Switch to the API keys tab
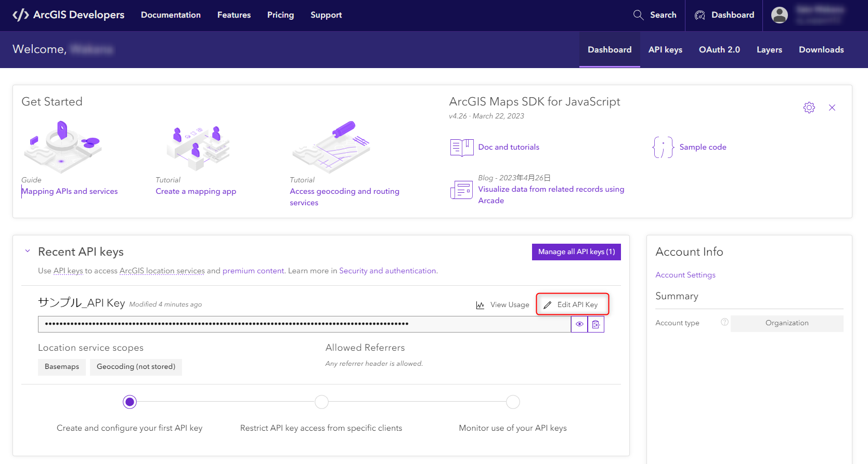This screenshot has width=868, height=464. pyautogui.click(x=665, y=50)
